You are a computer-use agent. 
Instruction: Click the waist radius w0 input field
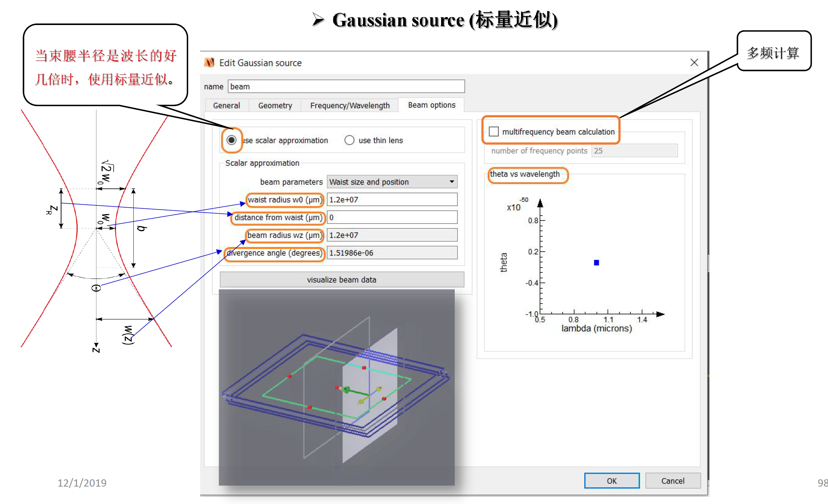point(391,200)
